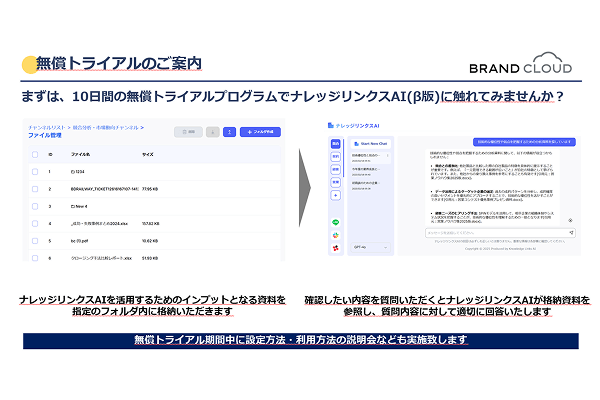Screen dimensions: 600x400
Task: Tick the checkbox for file row ID 3
Action: click(x=35, y=206)
